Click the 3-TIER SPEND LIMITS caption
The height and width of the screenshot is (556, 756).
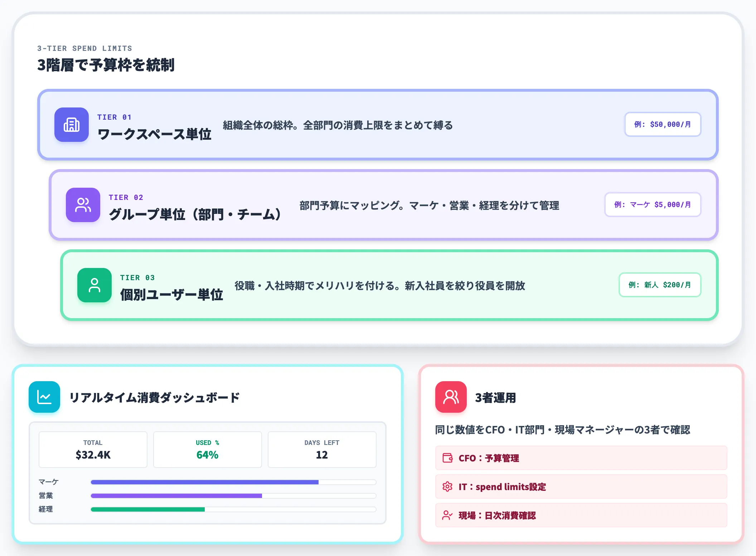coord(85,48)
